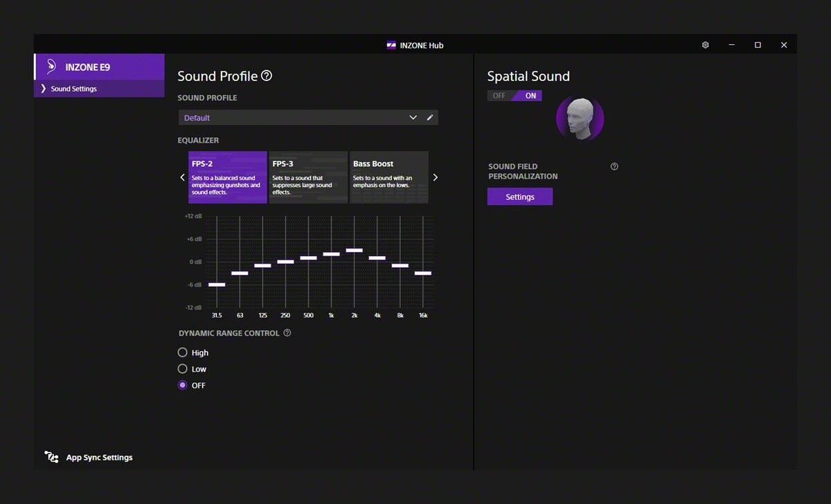The height and width of the screenshot is (504, 831).
Task: Edit sound profile name with pencil icon
Action: click(430, 118)
